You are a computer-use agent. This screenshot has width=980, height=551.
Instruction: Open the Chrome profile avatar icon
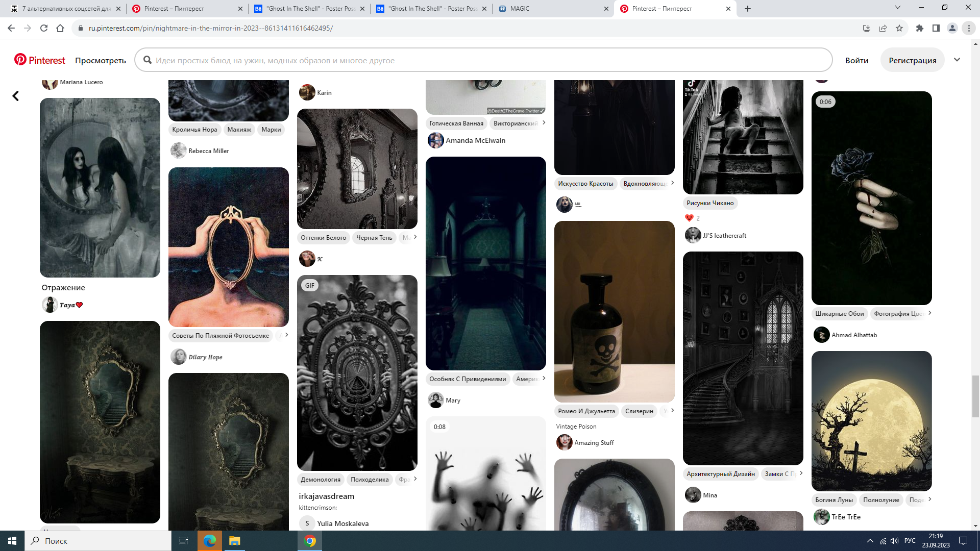click(952, 28)
